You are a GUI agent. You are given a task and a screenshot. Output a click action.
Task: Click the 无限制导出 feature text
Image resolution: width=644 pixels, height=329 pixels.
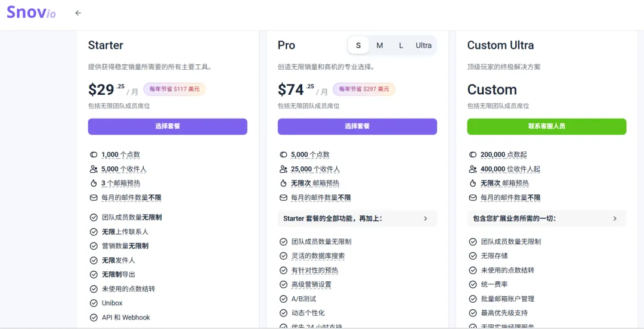click(118, 274)
